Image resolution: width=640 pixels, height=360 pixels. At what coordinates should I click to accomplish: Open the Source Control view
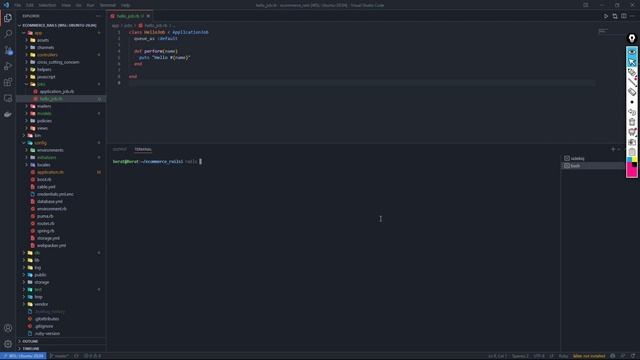tap(8, 50)
